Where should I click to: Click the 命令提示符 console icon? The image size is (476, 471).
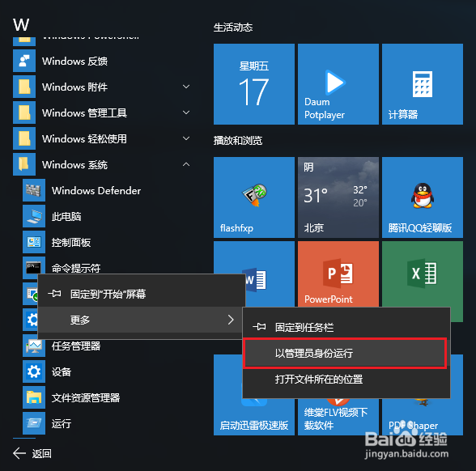[33, 267]
